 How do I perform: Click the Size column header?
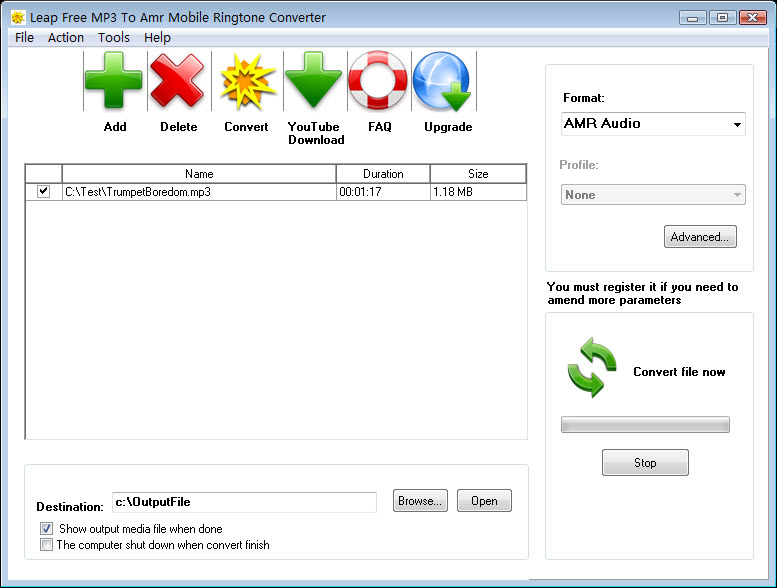478,174
